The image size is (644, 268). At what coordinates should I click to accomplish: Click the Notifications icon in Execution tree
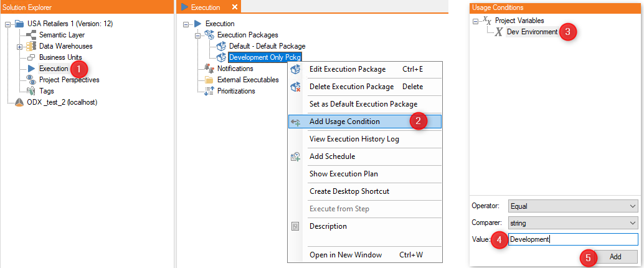tap(209, 69)
